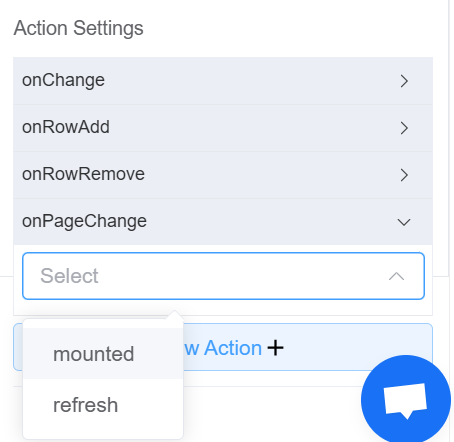The image size is (454, 442).
Task: Click the onPageChange section header text
Action: (x=84, y=221)
